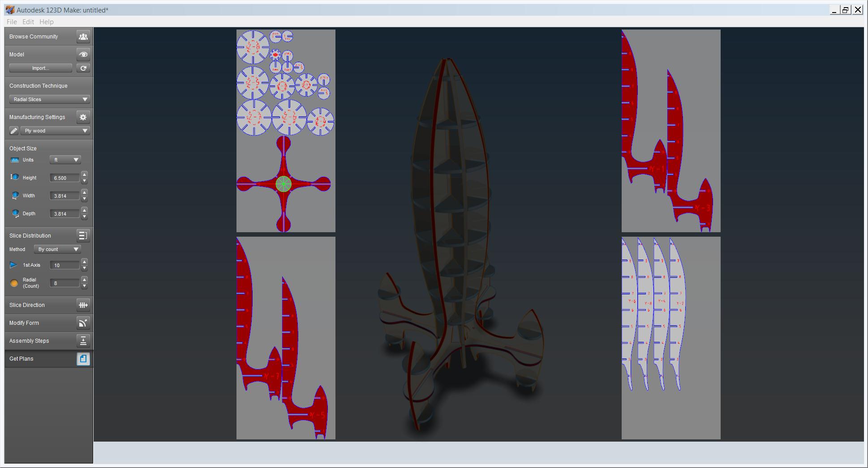Click the Get Plans label

tap(21, 359)
